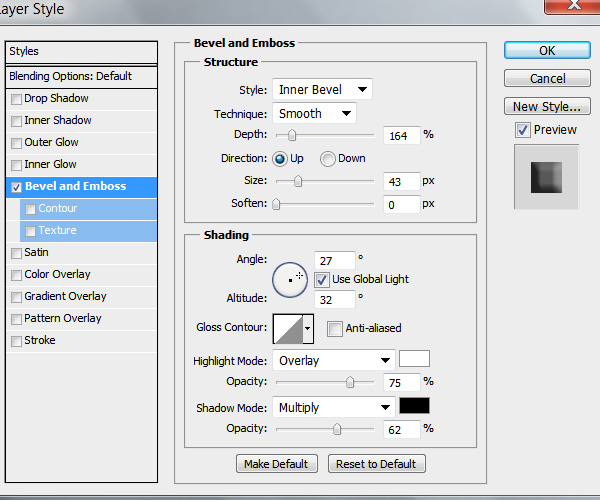Tick the Outer Glow checkbox
The width and height of the screenshot is (600, 500).
16,143
